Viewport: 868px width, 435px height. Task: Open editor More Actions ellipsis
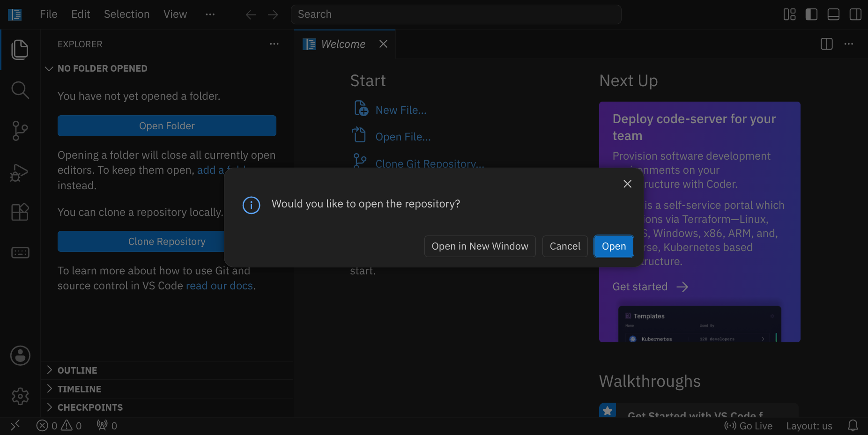[849, 44]
